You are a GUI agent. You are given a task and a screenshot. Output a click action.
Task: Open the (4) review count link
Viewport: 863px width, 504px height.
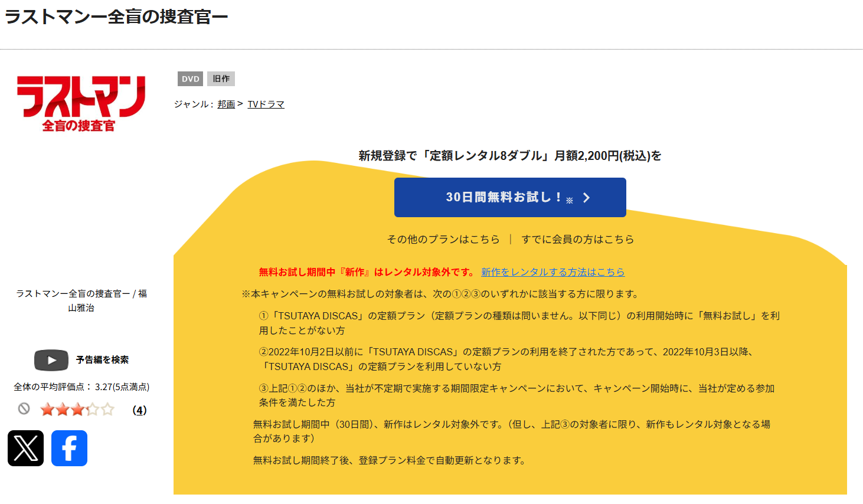pos(139,410)
